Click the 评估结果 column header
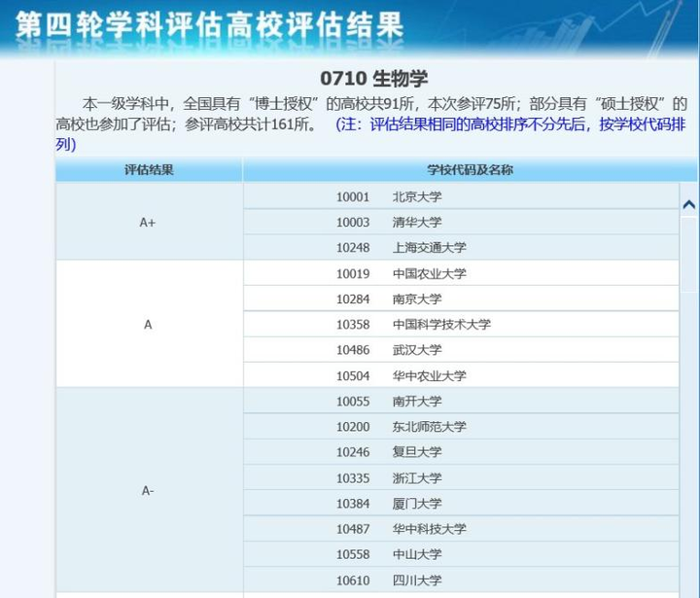 149,170
